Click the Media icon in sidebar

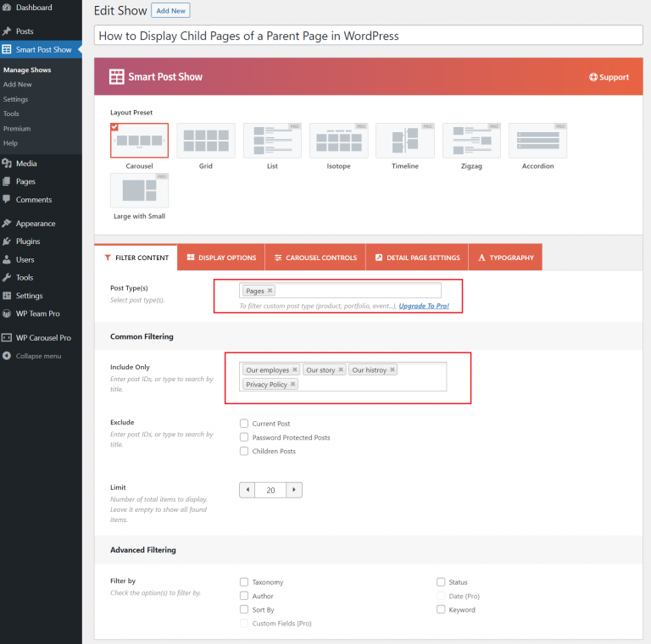click(7, 164)
